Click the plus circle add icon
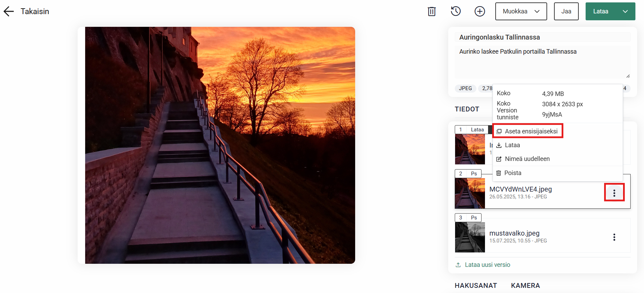The image size is (644, 293). [x=480, y=11]
